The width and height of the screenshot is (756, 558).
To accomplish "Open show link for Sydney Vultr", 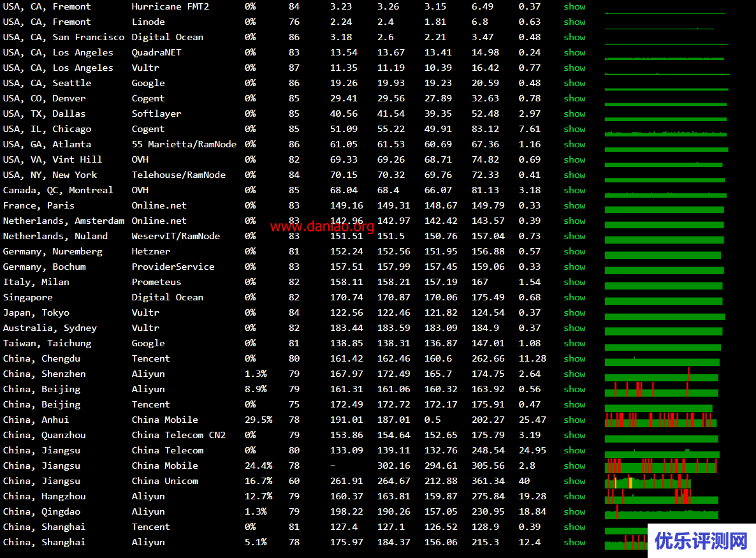I will point(574,328).
